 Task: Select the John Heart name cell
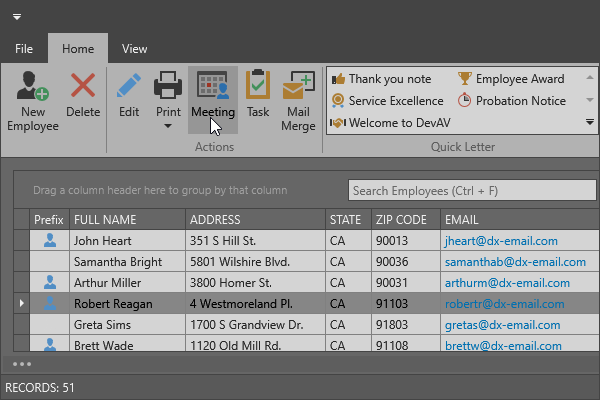click(127, 241)
